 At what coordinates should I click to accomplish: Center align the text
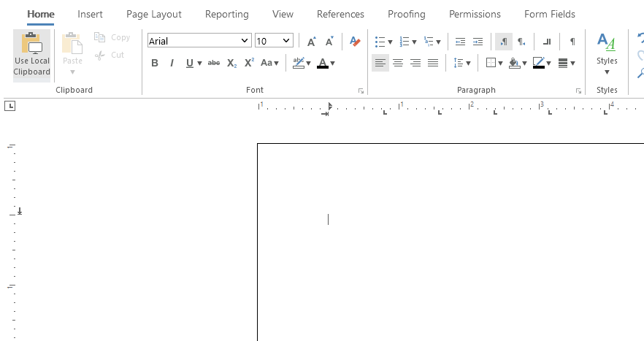coord(397,63)
